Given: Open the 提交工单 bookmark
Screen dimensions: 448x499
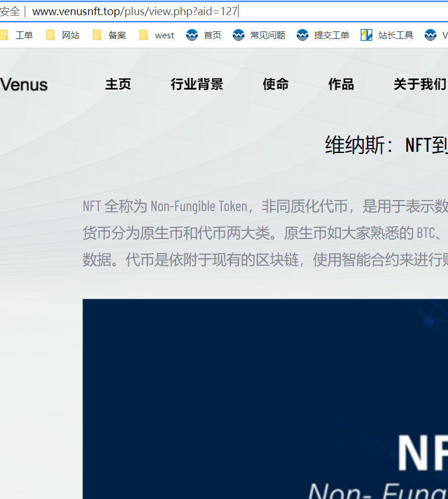Looking at the screenshot, I should [323, 35].
